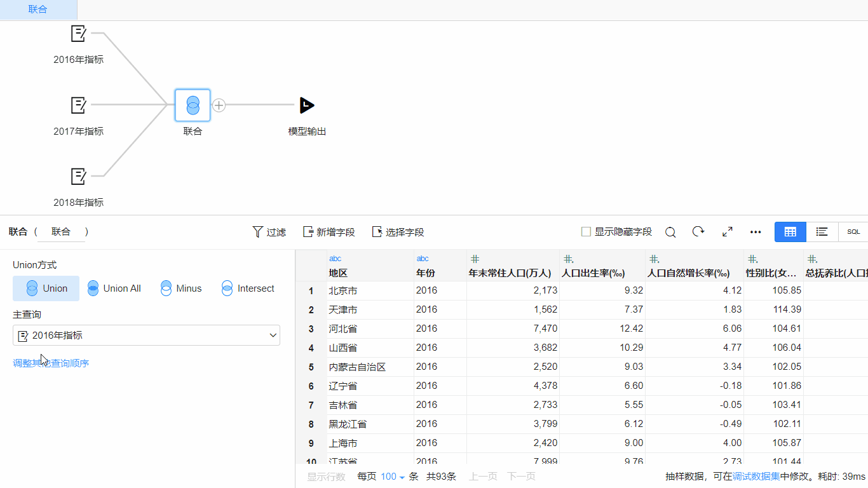Image resolution: width=868 pixels, height=488 pixels.
Task: Click the search magnifier icon
Action: 670,233
